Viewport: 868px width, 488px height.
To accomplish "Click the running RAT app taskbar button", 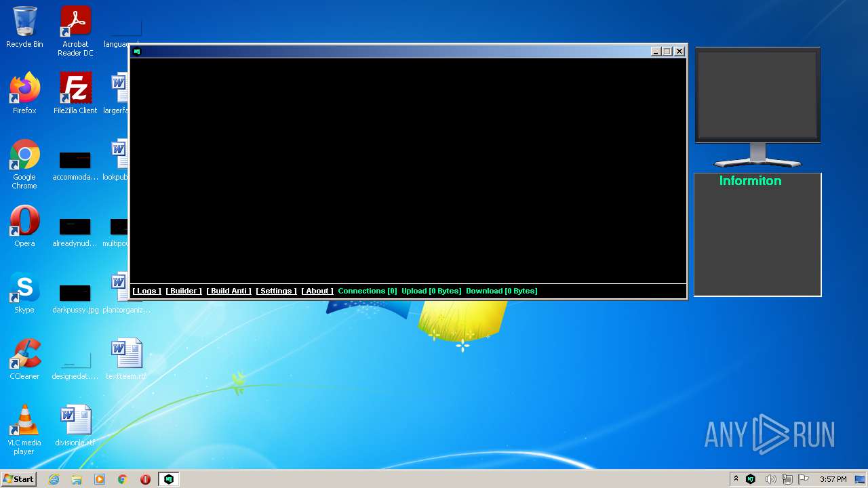I will click(169, 479).
